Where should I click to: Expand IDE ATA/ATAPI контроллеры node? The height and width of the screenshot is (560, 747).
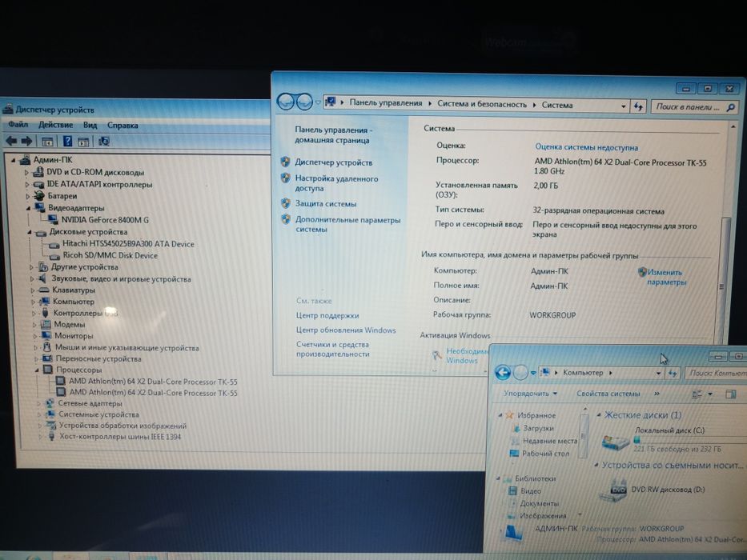[27, 184]
